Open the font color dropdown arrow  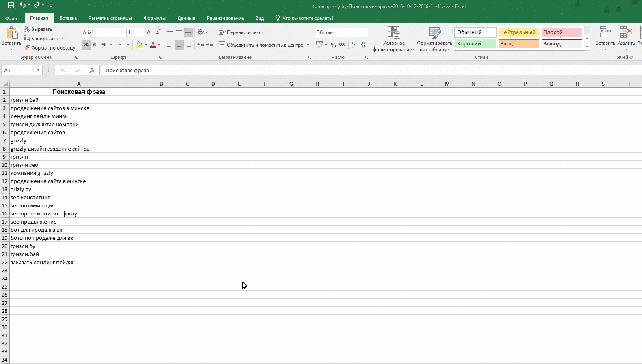point(159,45)
